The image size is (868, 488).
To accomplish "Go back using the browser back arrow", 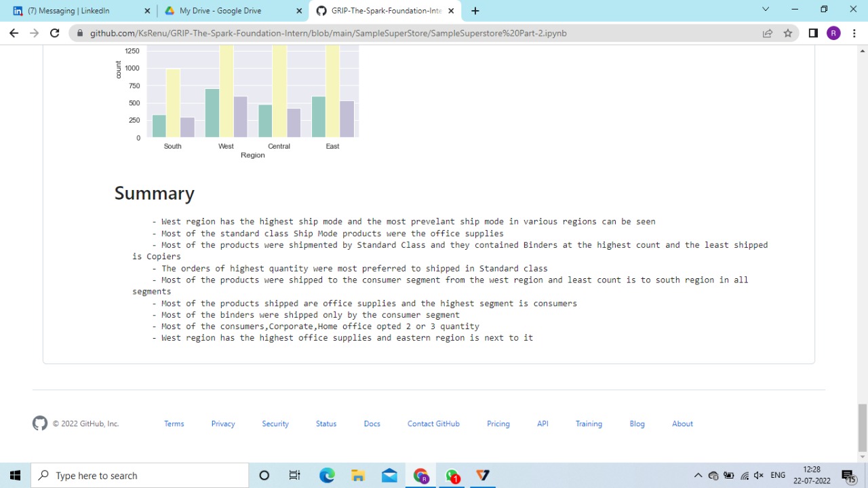I will click(x=14, y=33).
